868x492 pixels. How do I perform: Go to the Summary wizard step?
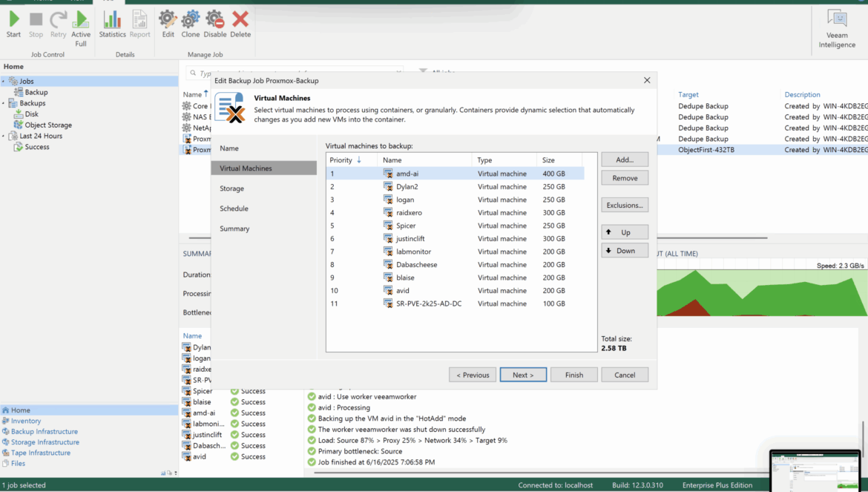point(234,229)
